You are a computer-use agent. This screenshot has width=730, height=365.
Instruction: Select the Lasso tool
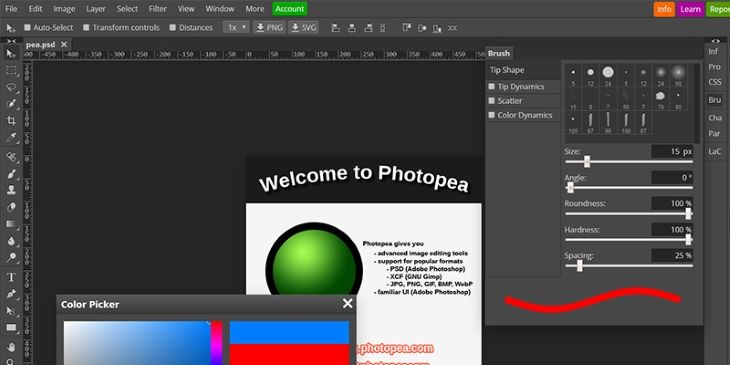coord(11,88)
